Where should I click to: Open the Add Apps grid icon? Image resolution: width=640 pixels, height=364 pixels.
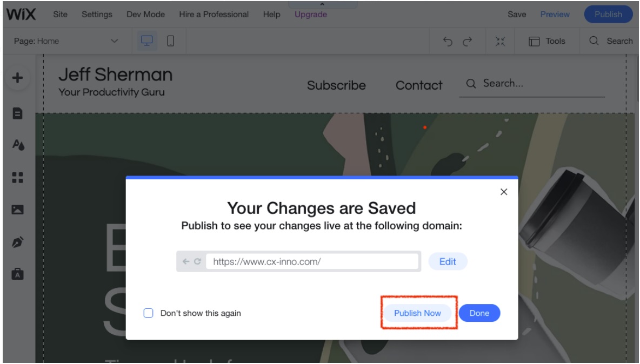tap(18, 177)
